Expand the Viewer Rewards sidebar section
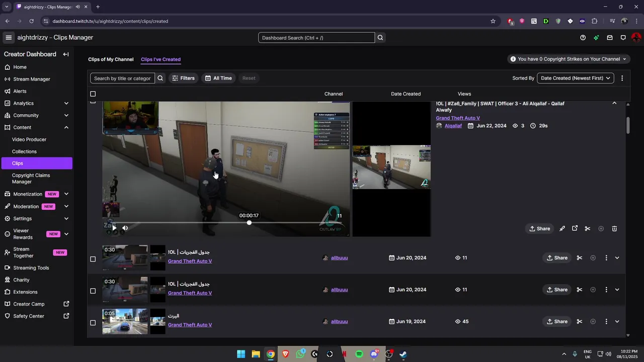Viewport: 644px width, 362px height. click(x=66, y=234)
